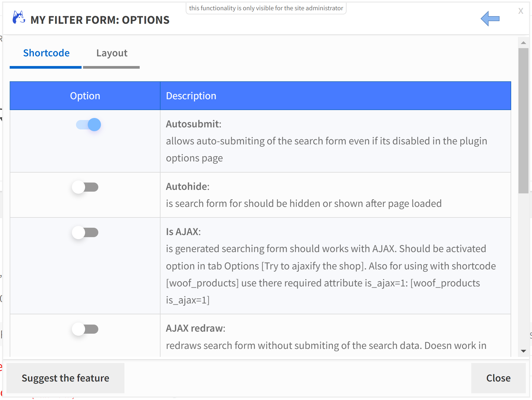Click the Option column header
Image resolution: width=532 pixels, height=400 pixels.
coord(85,96)
